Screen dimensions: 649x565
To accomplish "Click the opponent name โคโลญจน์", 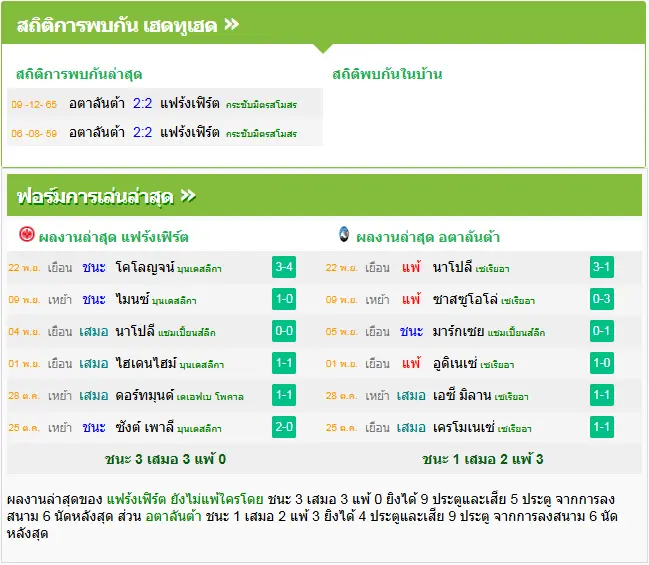I will [x=145, y=267].
